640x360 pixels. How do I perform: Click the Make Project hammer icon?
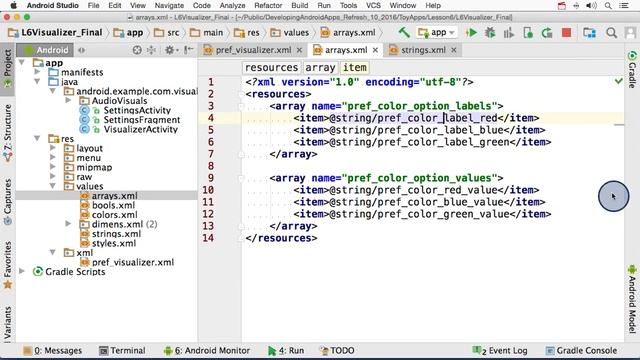coord(404,32)
